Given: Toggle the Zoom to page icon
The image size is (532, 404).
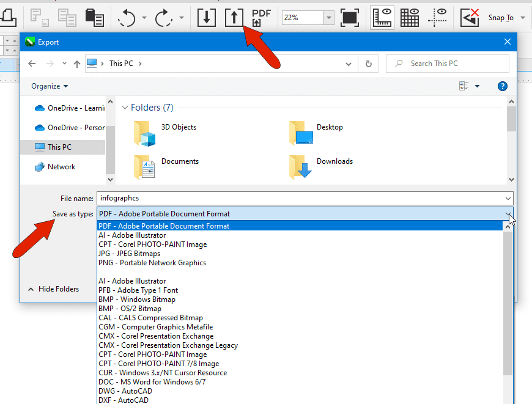Looking at the screenshot, I should point(349,17).
